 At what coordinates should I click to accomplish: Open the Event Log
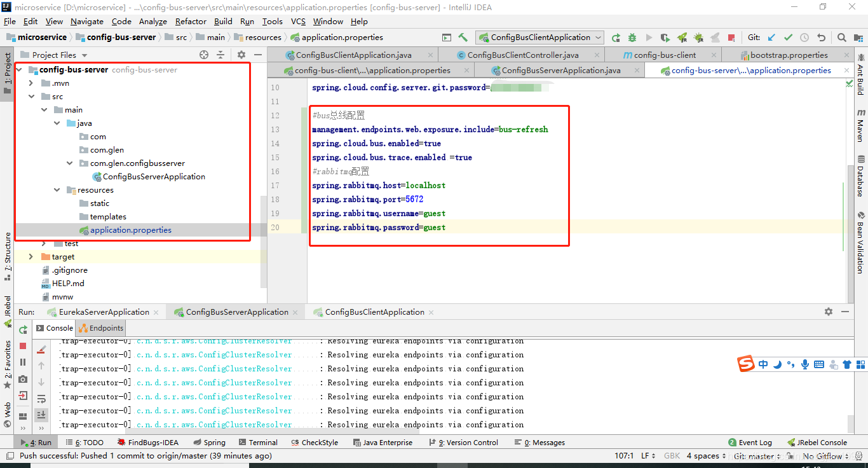(750, 443)
